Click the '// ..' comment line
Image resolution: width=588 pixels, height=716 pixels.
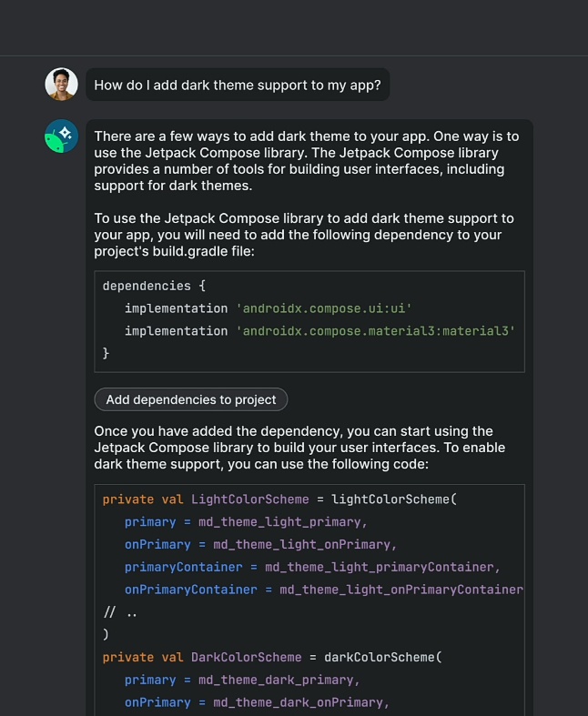coord(120,612)
